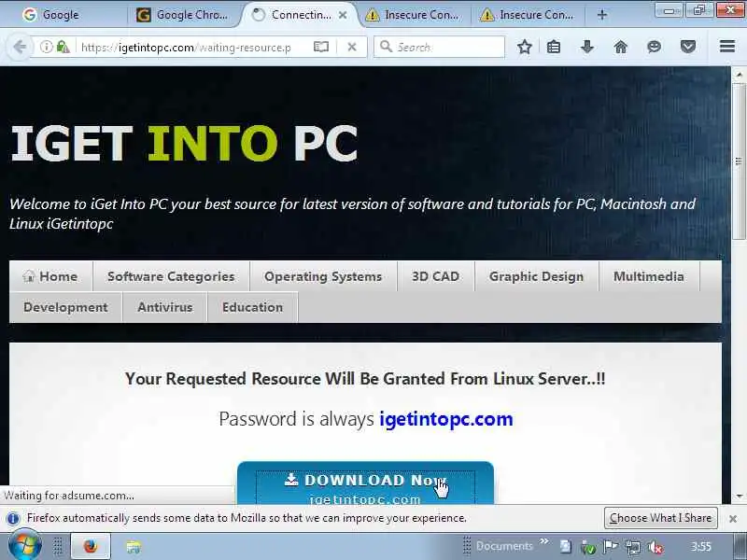
Task: Click the IGET INTO PC site logo
Action: click(x=184, y=143)
